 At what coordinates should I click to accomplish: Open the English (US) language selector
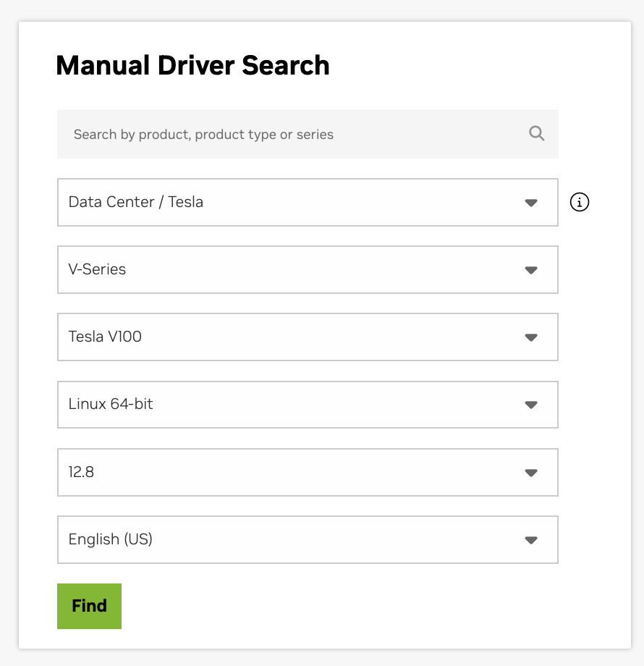pos(289,540)
